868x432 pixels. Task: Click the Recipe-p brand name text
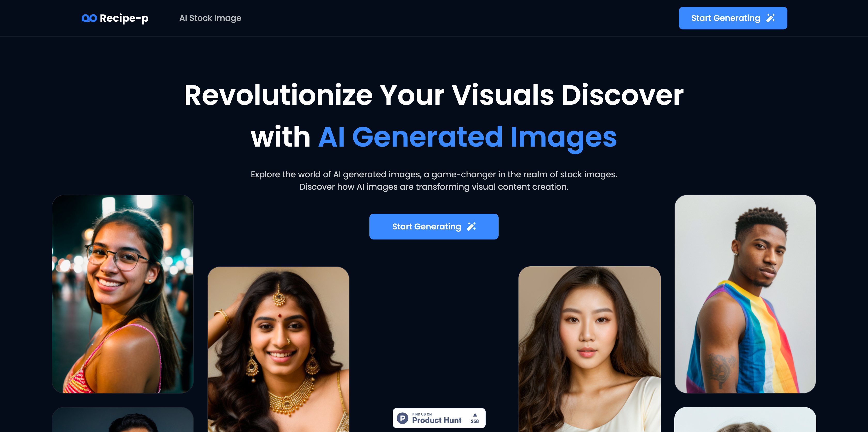(x=124, y=18)
